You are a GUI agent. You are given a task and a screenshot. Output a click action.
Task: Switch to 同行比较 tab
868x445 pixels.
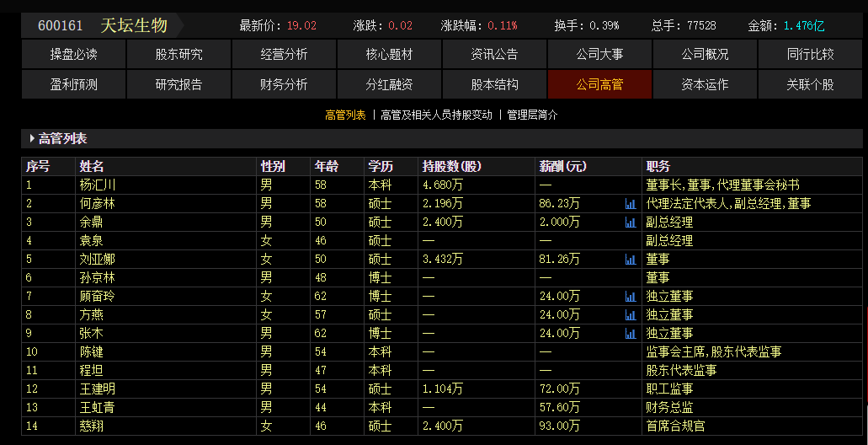810,54
